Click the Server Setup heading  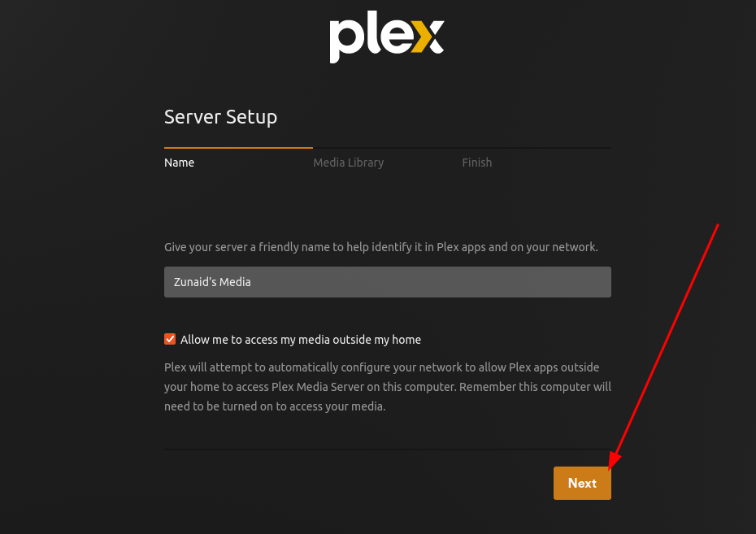(x=220, y=116)
